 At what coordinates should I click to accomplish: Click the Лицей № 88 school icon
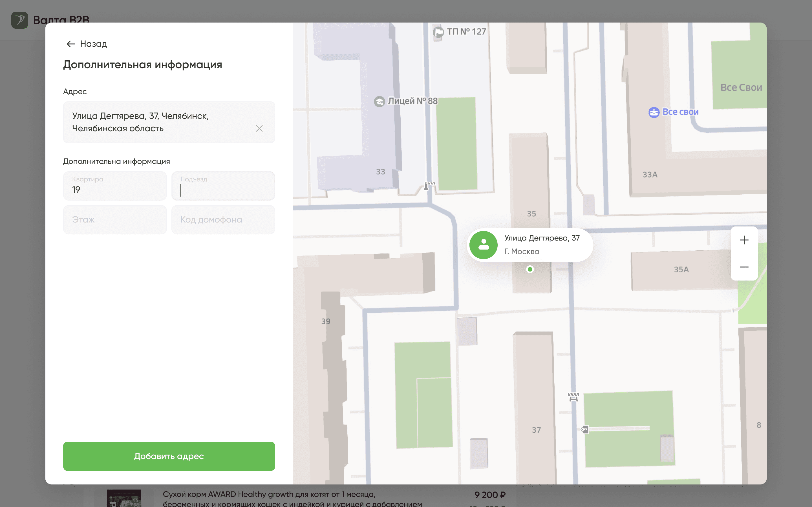pos(379,101)
